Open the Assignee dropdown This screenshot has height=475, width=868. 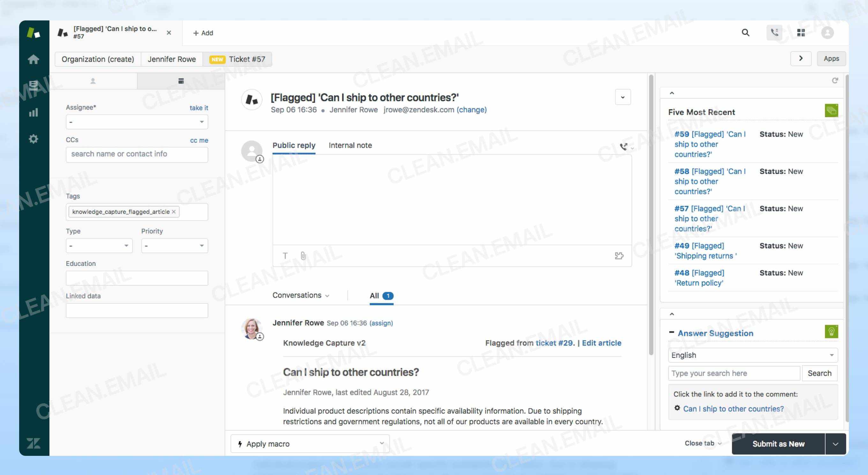tap(137, 122)
